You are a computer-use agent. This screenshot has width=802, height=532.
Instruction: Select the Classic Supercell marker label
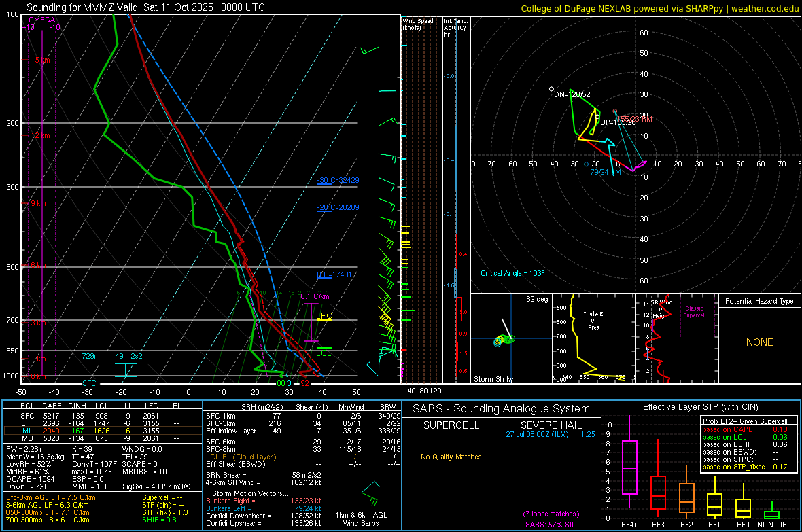(694, 312)
